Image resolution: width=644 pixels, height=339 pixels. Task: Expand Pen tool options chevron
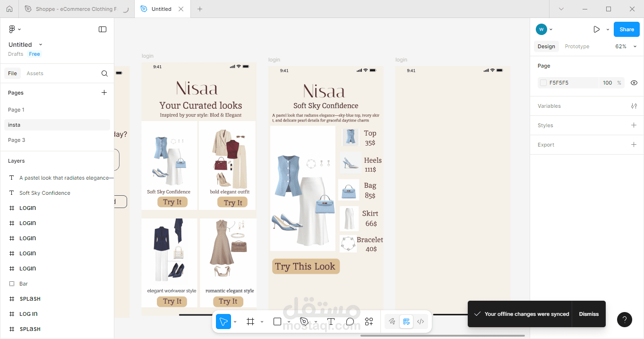[316, 322]
